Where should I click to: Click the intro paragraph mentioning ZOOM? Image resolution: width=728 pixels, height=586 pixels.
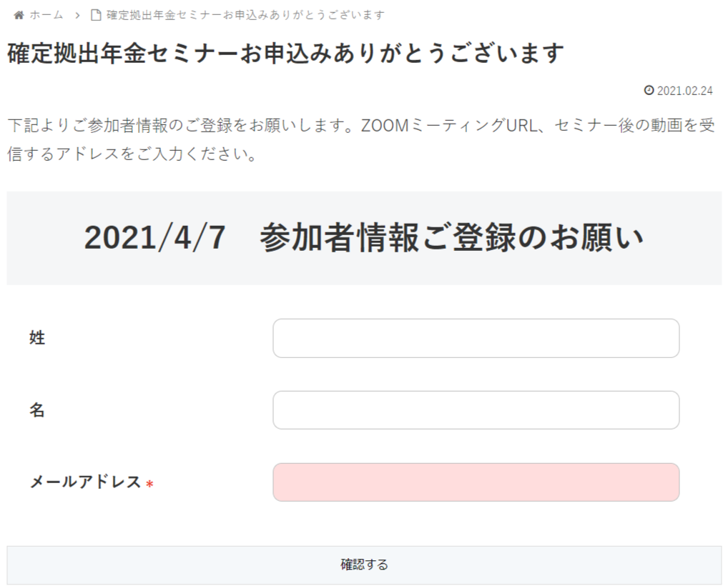(360, 139)
